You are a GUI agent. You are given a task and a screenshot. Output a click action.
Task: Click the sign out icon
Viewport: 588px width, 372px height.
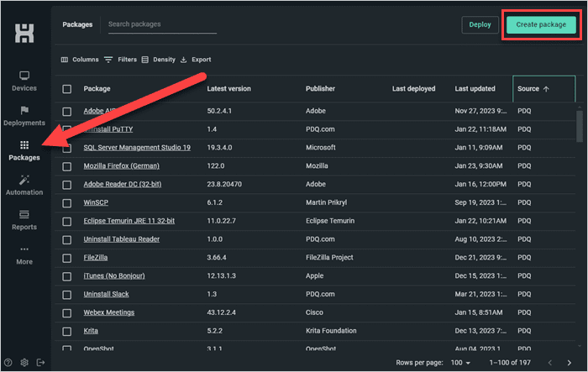(x=40, y=362)
